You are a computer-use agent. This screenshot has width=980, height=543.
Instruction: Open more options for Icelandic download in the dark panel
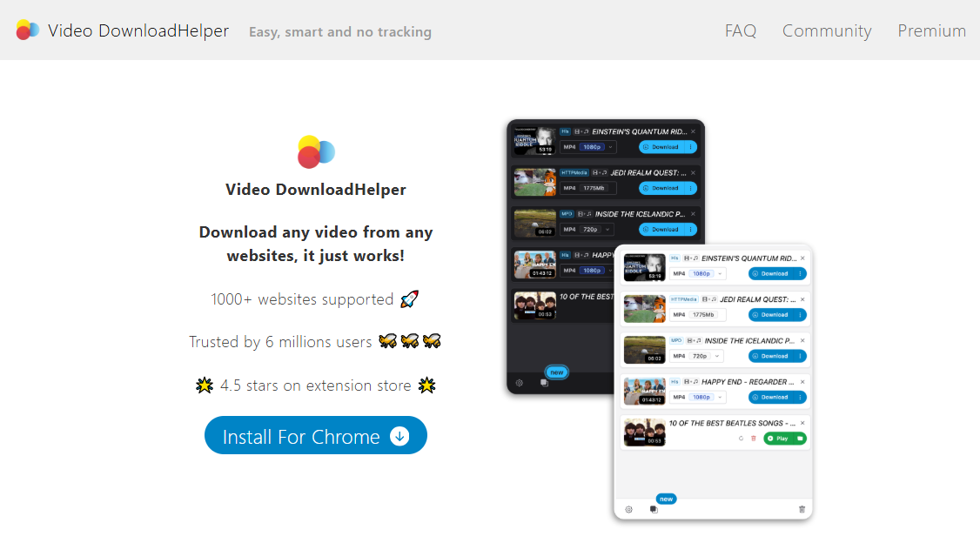point(691,230)
